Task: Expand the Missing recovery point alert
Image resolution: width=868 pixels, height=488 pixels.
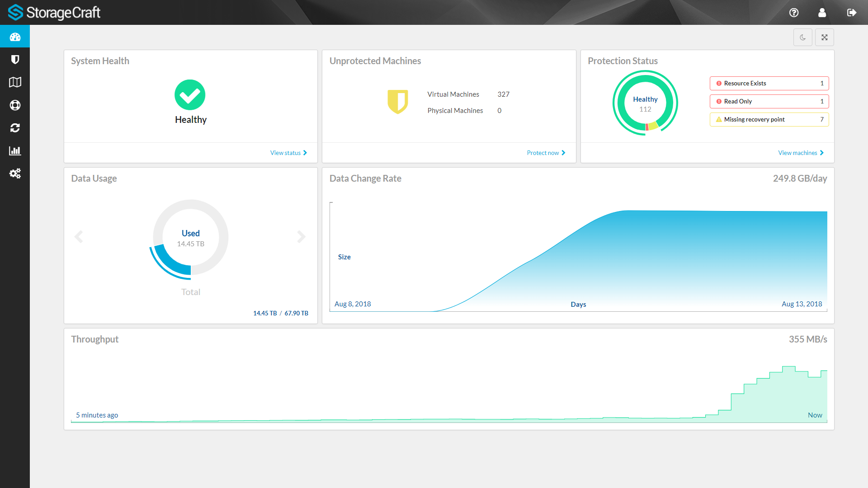Action: 769,119
